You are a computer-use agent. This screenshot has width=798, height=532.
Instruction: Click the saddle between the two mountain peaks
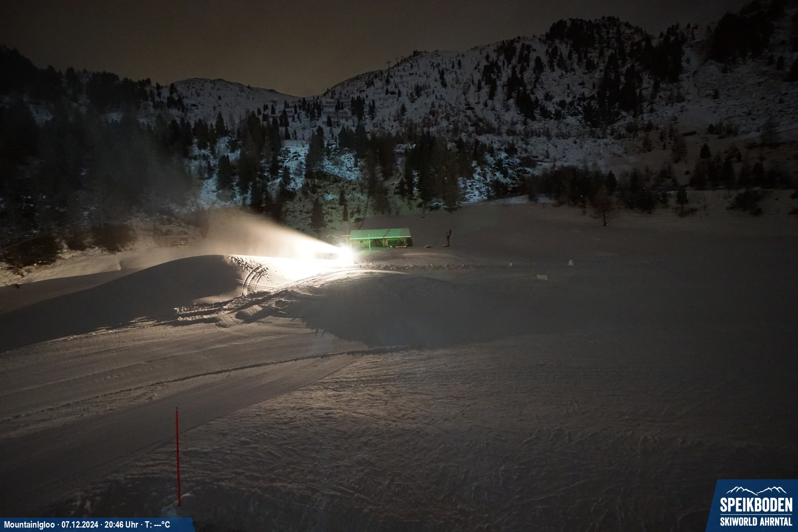click(x=309, y=96)
